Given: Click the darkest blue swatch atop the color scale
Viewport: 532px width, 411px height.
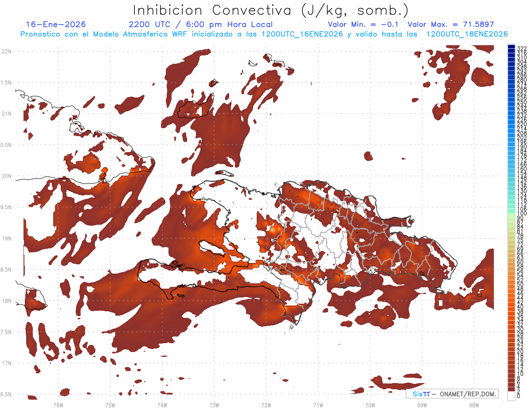Looking at the screenshot, I should 511,46.
